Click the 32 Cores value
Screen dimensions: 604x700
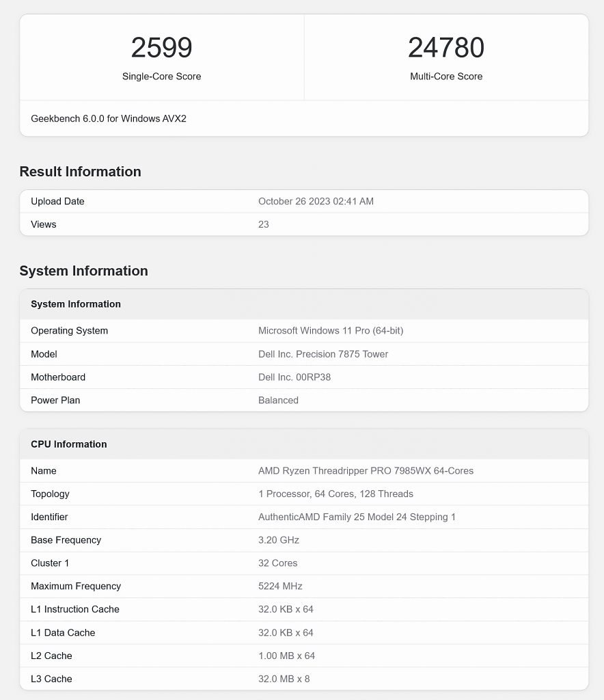point(277,563)
